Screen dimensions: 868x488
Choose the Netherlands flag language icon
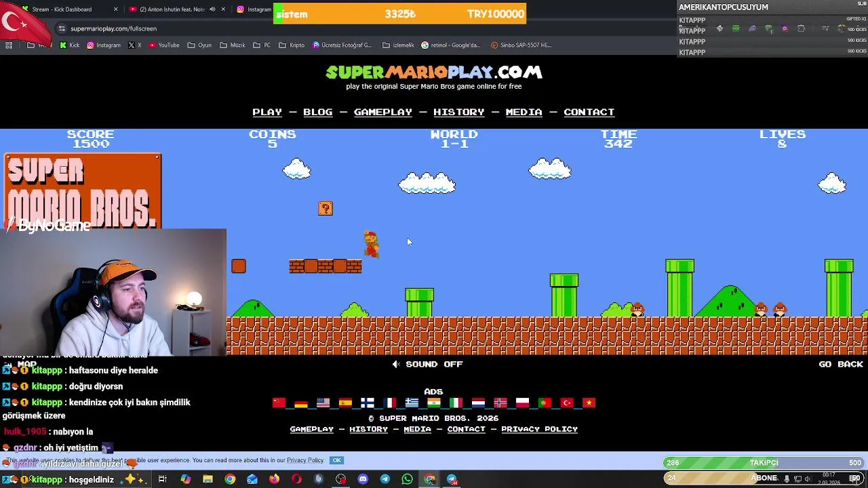[478, 403]
